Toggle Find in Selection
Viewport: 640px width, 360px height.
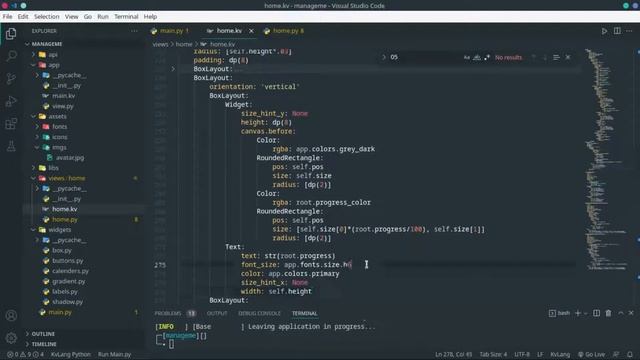pyautogui.click(x=556, y=58)
